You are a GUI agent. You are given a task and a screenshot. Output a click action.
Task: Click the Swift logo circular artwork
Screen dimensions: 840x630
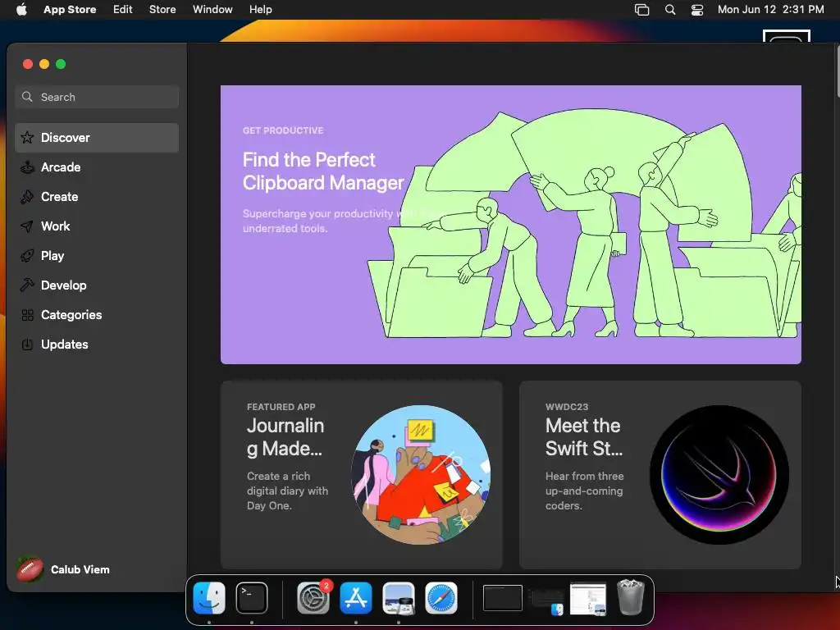(719, 475)
